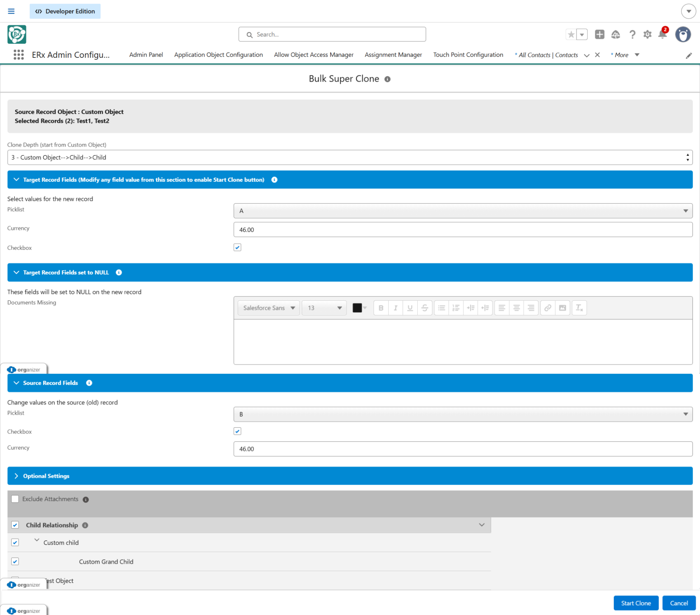The height and width of the screenshot is (615, 700).
Task: Add this page to favorites star
Action: (571, 34)
